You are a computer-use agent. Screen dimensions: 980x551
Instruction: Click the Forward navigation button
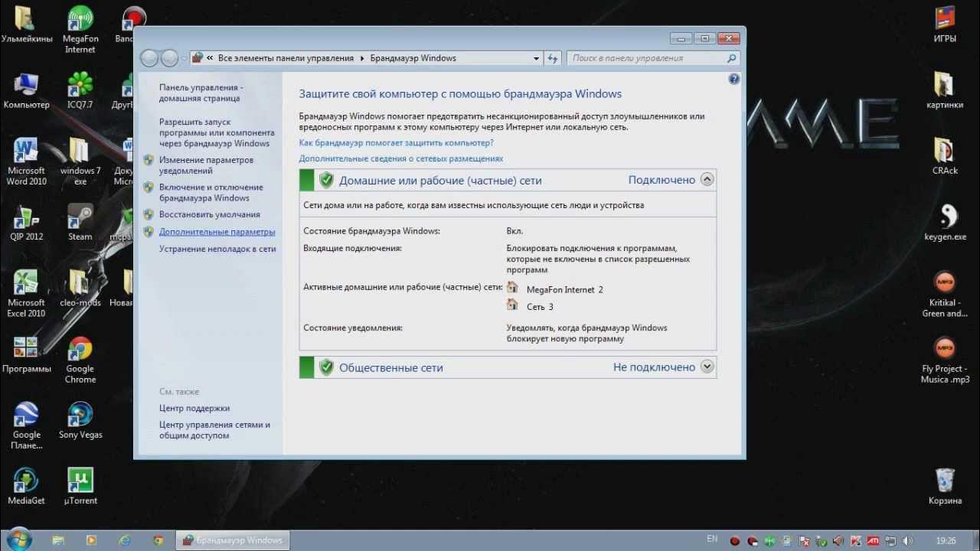click(x=170, y=59)
